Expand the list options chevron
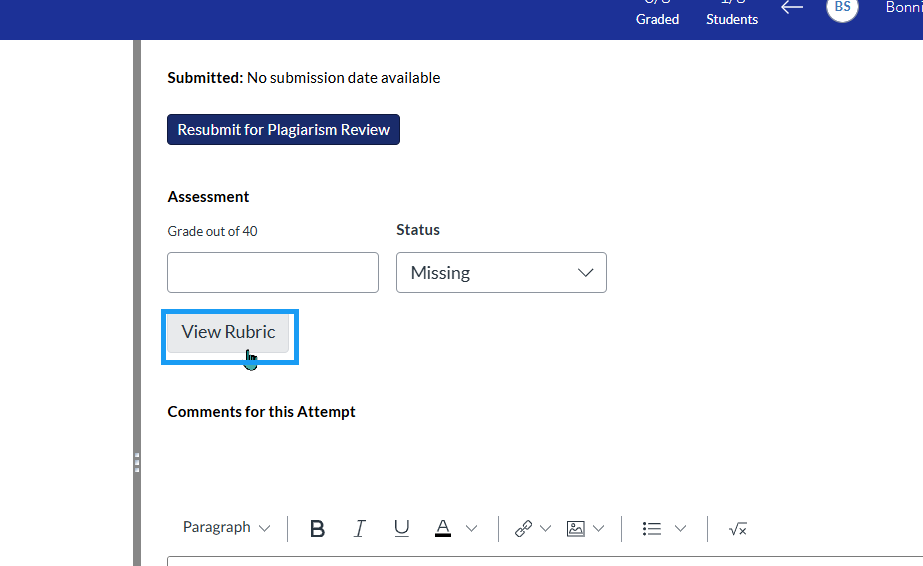This screenshot has height=566, width=923. [x=680, y=528]
